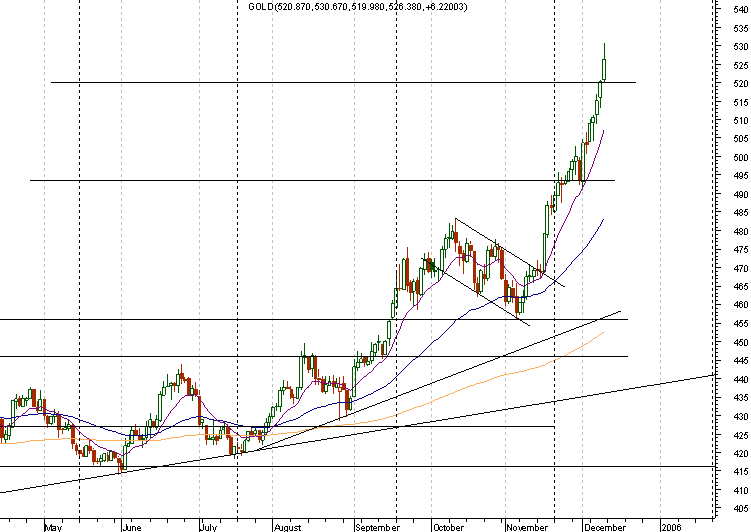
Task: Select the 415 value on the price axis
Action: (x=740, y=472)
